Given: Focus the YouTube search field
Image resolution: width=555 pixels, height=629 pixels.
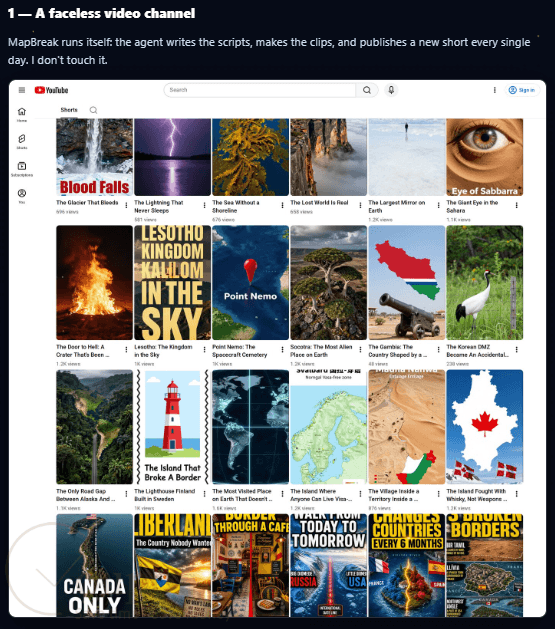Looking at the screenshot, I should pos(260,90).
